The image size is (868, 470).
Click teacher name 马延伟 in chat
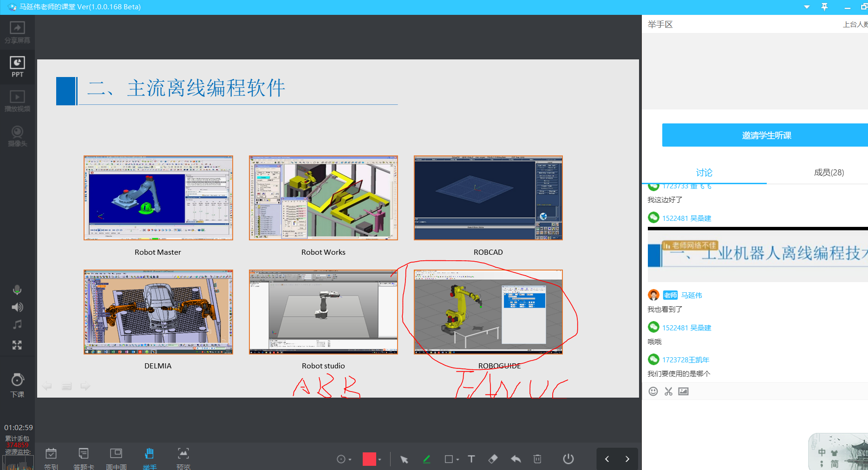[x=692, y=295]
